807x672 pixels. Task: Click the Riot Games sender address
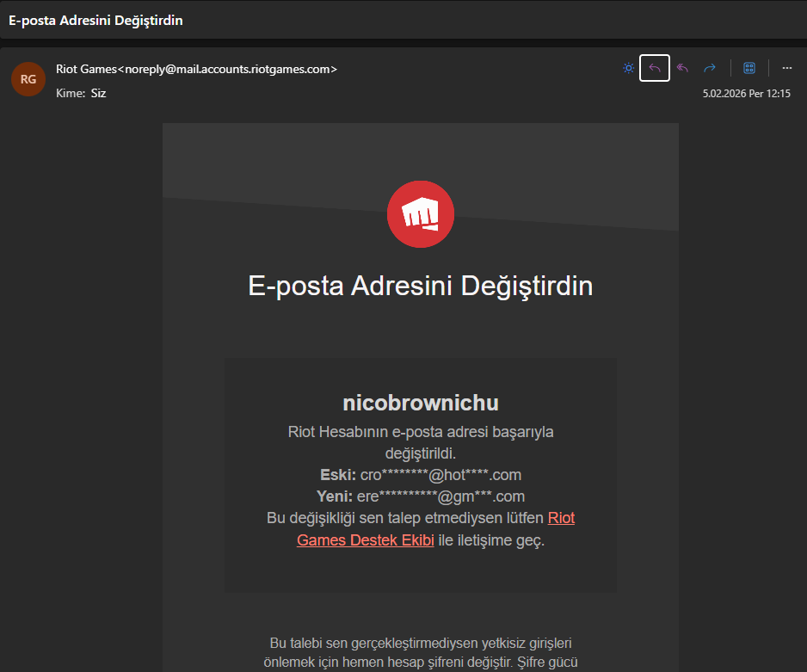click(x=197, y=69)
